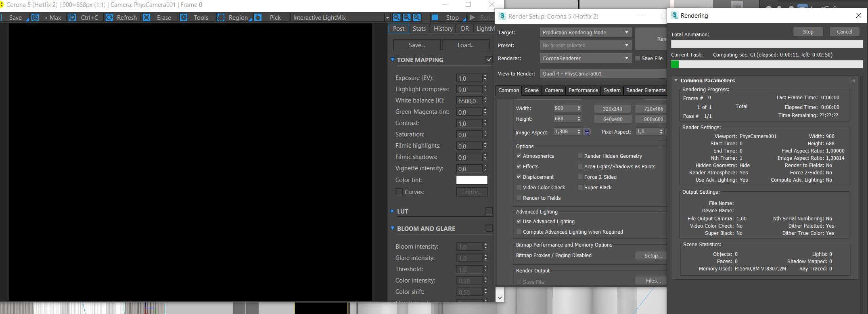Click the Erase X icon
The height and width of the screenshot is (314, 868).
click(146, 17)
